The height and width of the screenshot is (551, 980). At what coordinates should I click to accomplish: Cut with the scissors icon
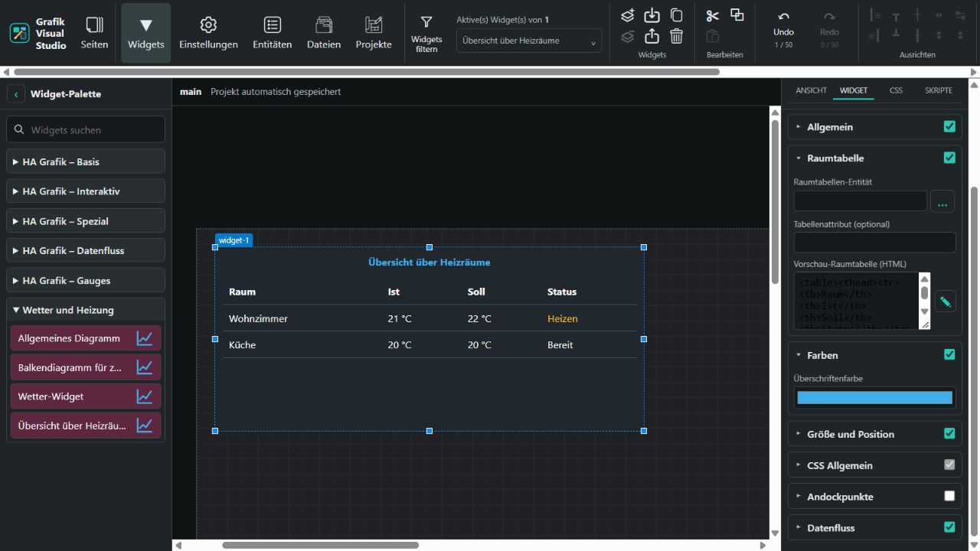click(x=713, y=15)
